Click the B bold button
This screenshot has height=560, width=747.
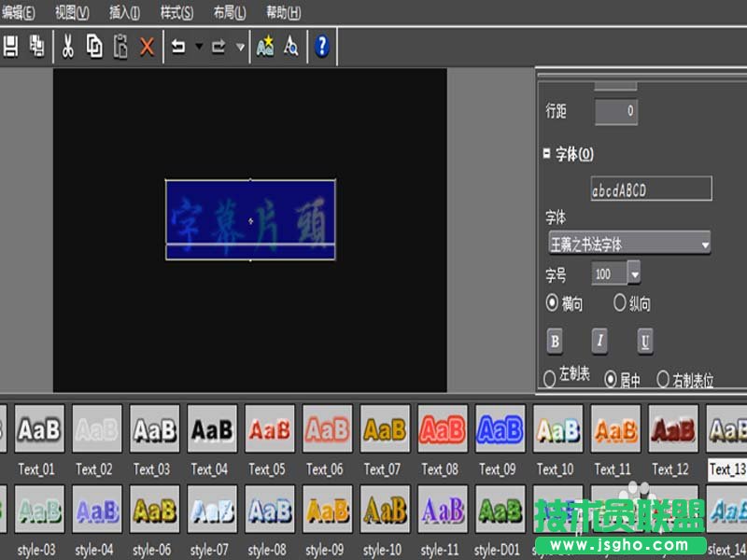(x=555, y=342)
